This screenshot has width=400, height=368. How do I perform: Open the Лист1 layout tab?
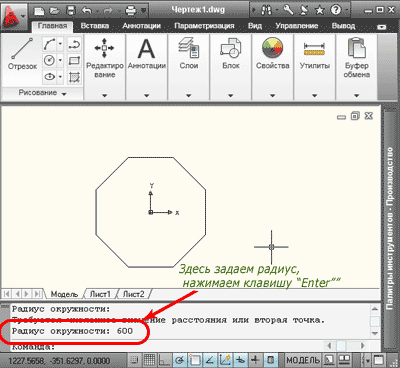tap(100, 294)
